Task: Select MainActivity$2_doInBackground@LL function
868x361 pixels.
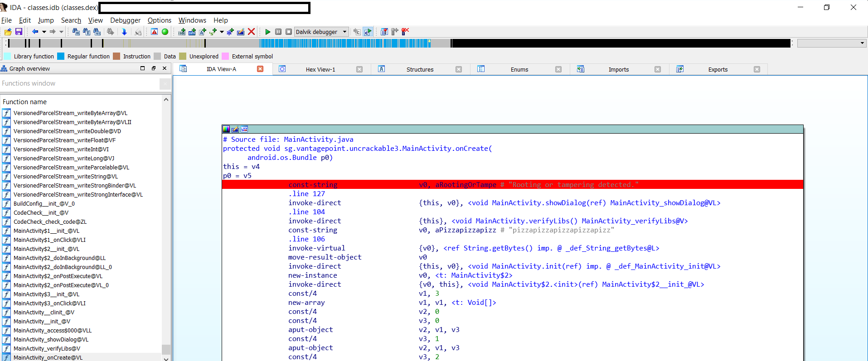Action: pos(59,258)
